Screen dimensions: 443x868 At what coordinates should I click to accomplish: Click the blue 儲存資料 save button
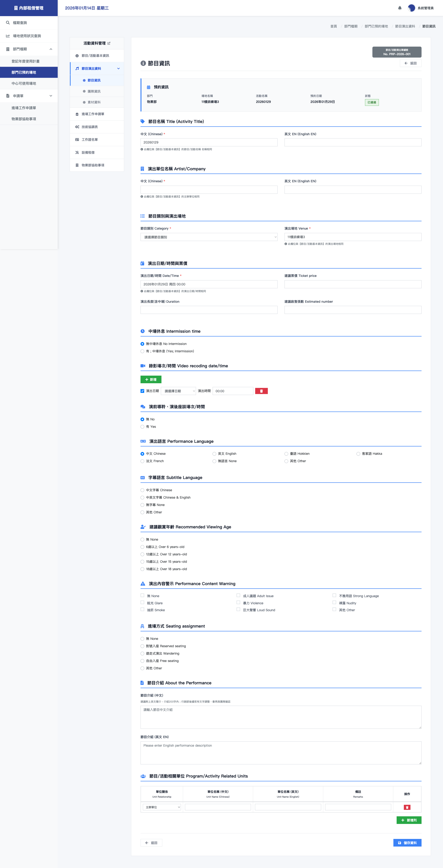[x=407, y=842]
